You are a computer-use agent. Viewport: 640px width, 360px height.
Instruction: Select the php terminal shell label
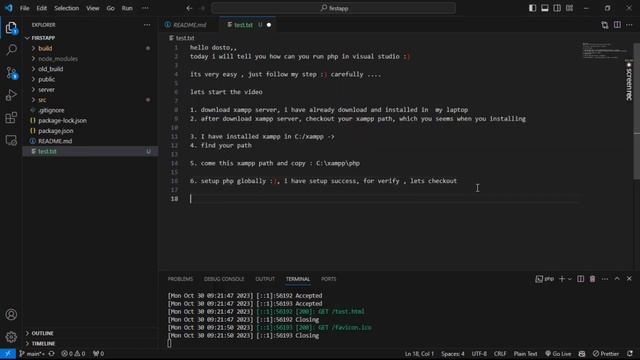pyautogui.click(x=545, y=279)
